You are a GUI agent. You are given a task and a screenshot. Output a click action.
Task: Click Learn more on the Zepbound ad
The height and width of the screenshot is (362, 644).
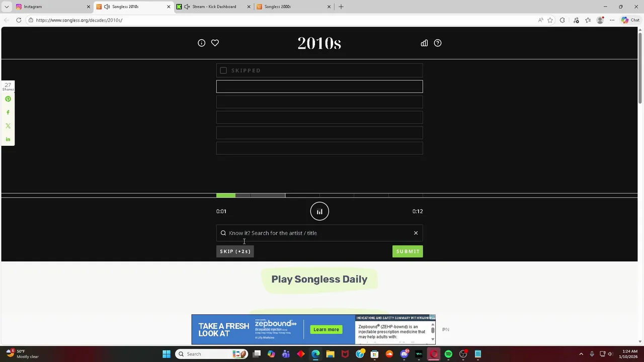tap(326, 330)
